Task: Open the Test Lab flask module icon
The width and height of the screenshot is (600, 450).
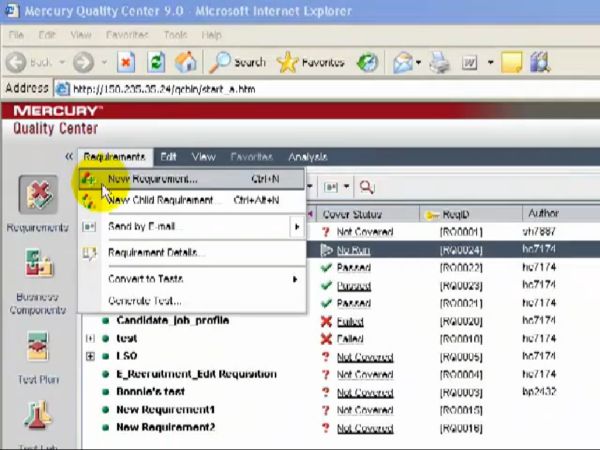Action: coord(38,415)
